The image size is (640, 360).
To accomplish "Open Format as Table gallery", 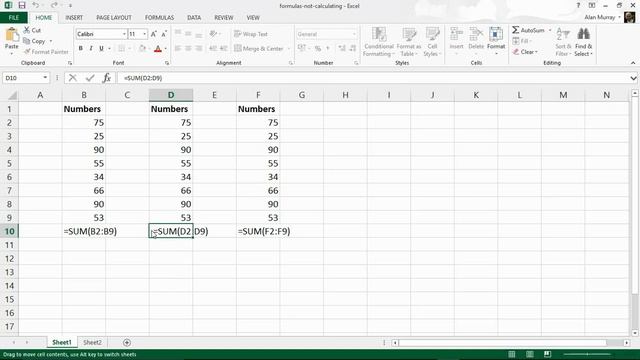I will pyautogui.click(x=409, y=42).
